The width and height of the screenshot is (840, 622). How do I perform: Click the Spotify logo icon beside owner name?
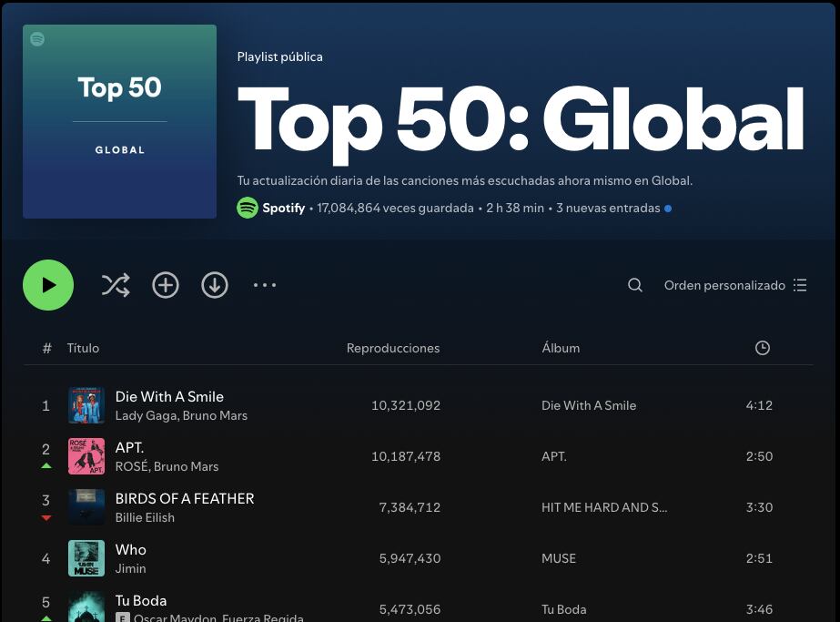(248, 208)
